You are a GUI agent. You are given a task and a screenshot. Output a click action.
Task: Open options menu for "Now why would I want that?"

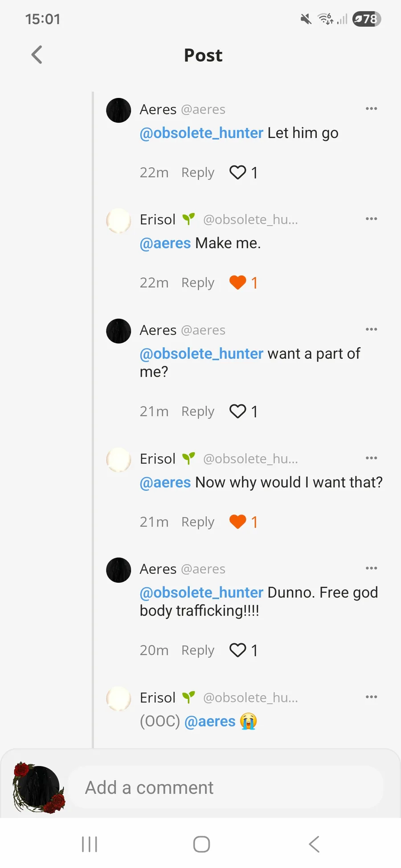point(371,458)
